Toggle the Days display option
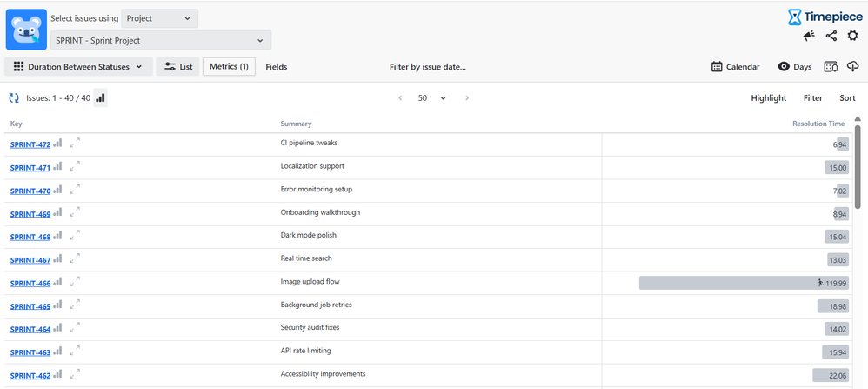This screenshot has height=389, width=868. 794,67
